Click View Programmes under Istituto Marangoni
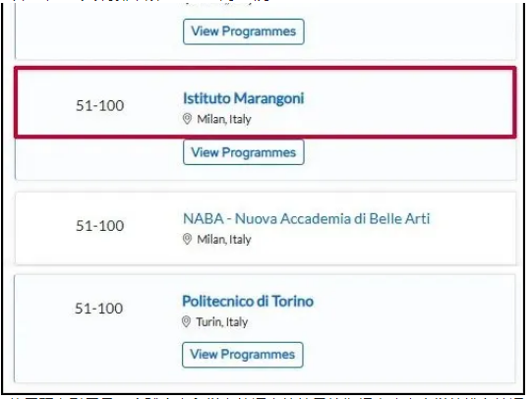 click(x=243, y=152)
